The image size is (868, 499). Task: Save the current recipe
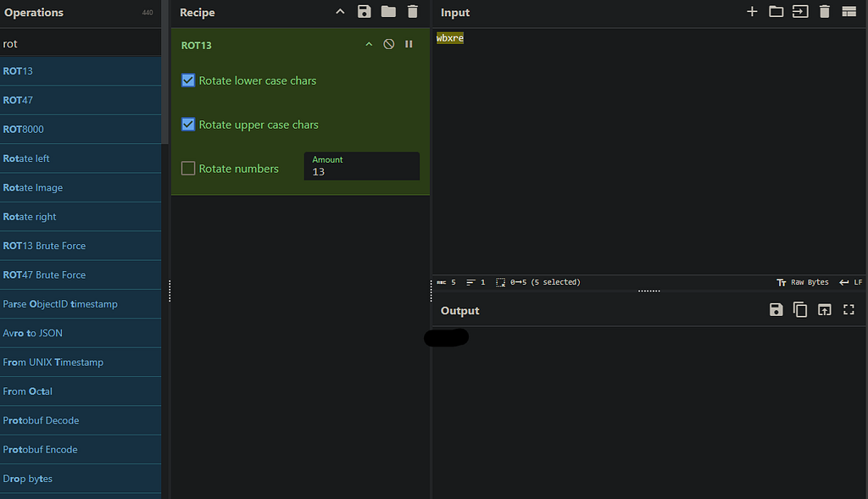pos(364,12)
